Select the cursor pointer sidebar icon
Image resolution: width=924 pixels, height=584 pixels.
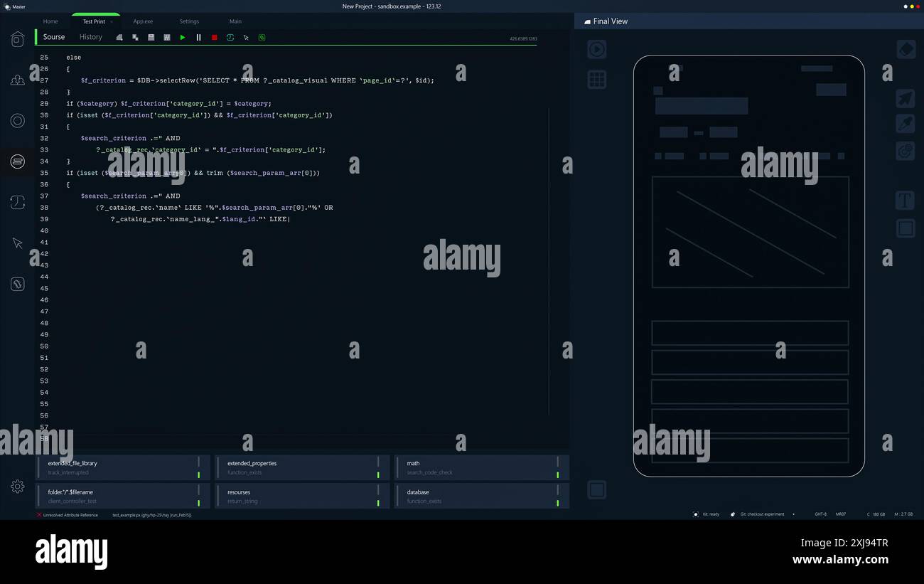coord(18,243)
